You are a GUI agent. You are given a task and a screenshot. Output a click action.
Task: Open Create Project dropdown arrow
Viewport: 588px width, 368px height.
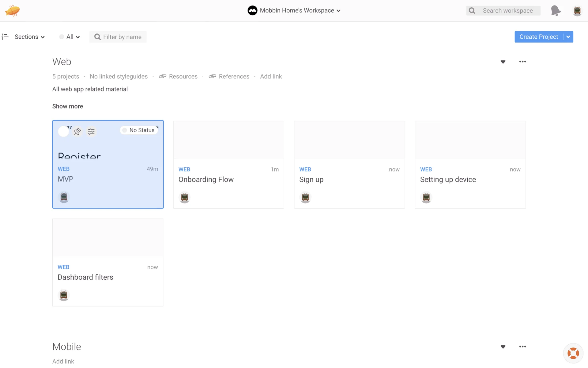pos(568,37)
